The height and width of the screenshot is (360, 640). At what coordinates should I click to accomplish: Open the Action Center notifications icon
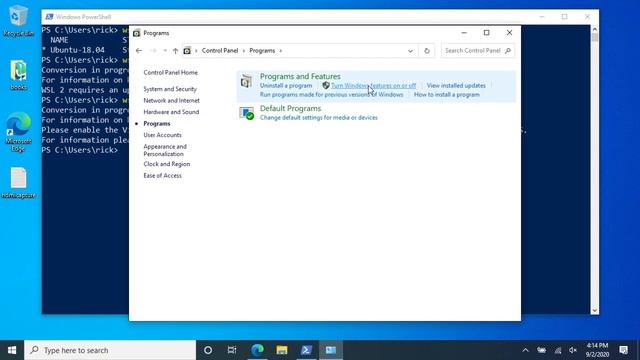623,350
